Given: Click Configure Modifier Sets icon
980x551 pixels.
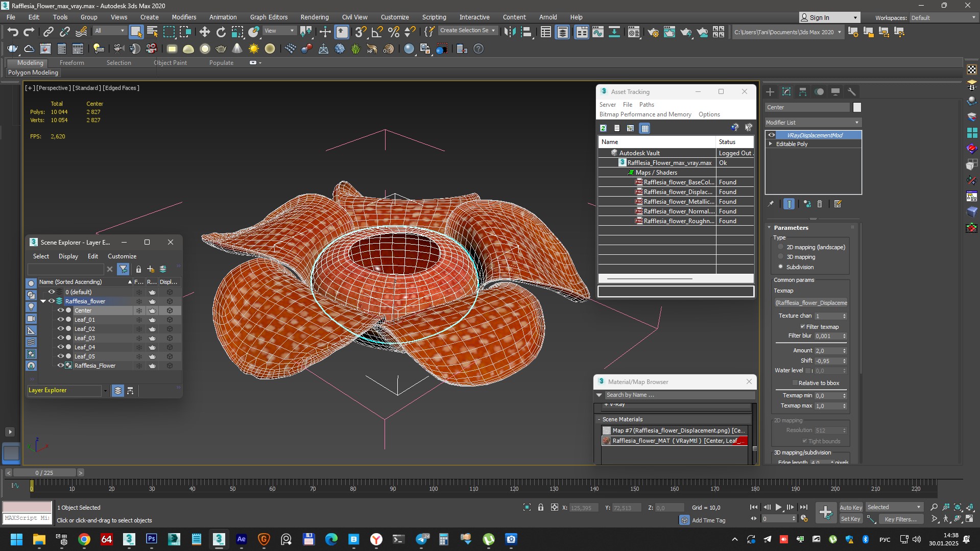Looking at the screenshot, I should coord(838,204).
